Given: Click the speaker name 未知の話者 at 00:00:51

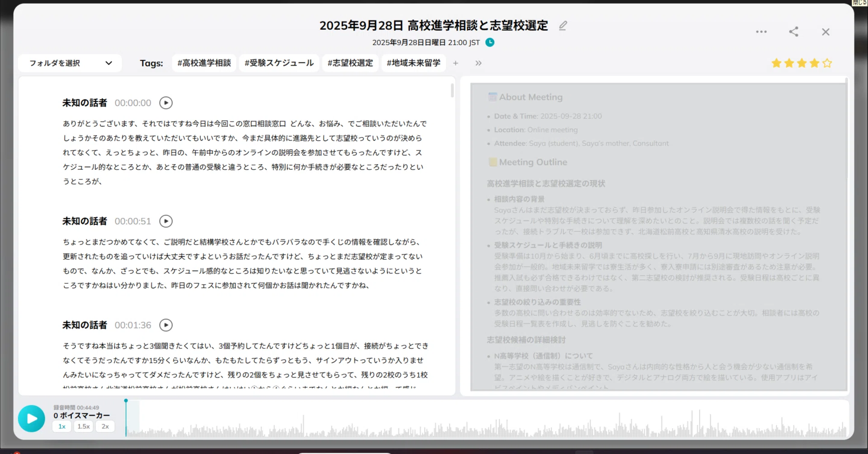Looking at the screenshot, I should [85, 221].
